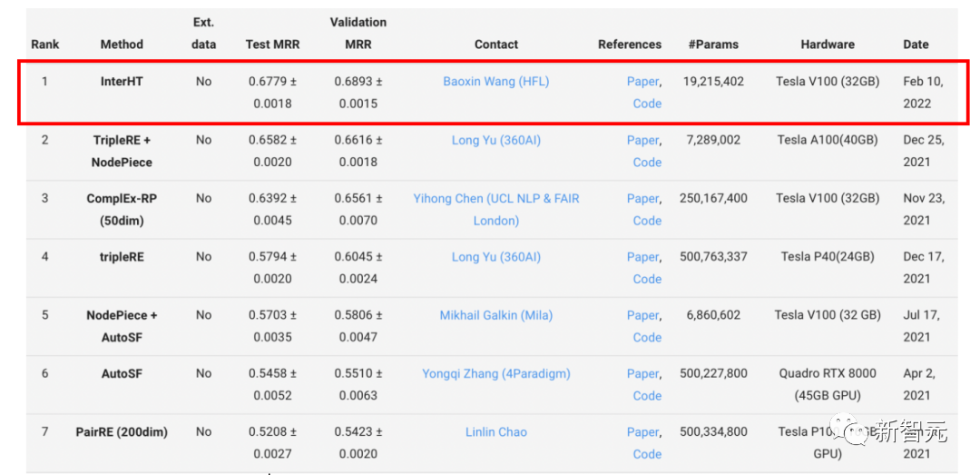Open Yihong Chen (UCL NLP & FAIR London) link
The image size is (980, 475).
(495, 199)
